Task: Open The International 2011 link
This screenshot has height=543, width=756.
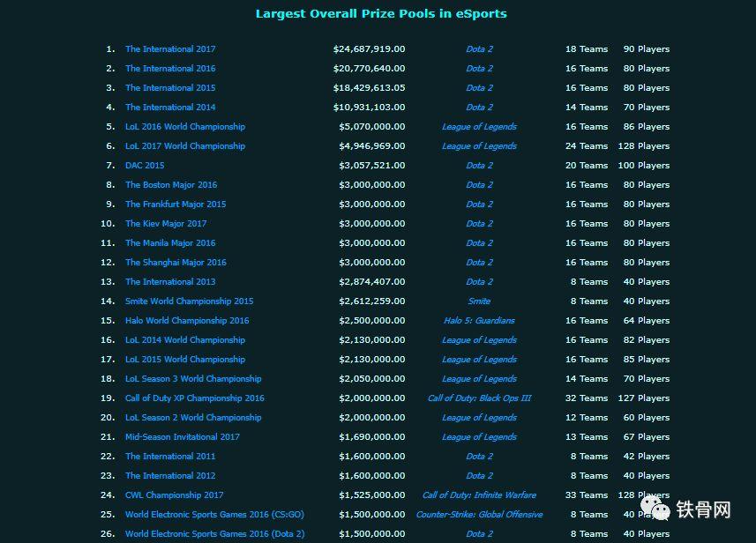Action: coord(170,457)
